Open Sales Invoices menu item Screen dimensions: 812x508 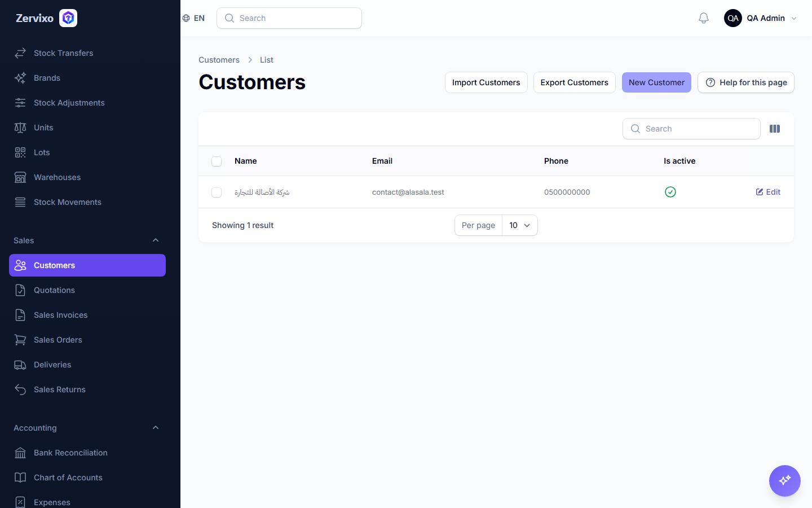[x=87, y=315]
